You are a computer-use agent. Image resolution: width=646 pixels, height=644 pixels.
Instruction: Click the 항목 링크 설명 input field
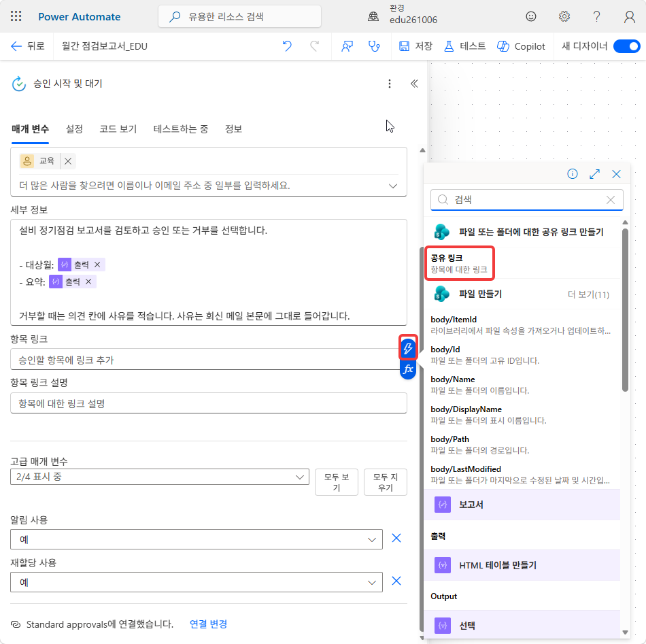click(209, 403)
